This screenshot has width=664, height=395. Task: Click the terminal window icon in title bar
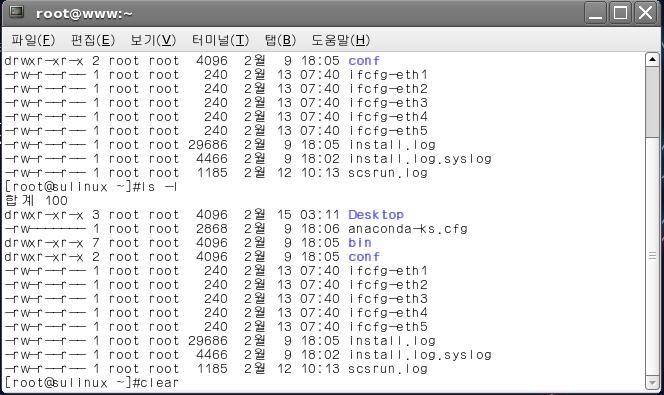(17, 12)
